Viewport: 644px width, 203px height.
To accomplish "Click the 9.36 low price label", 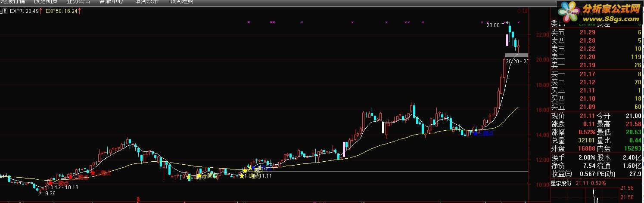I will (51, 193).
